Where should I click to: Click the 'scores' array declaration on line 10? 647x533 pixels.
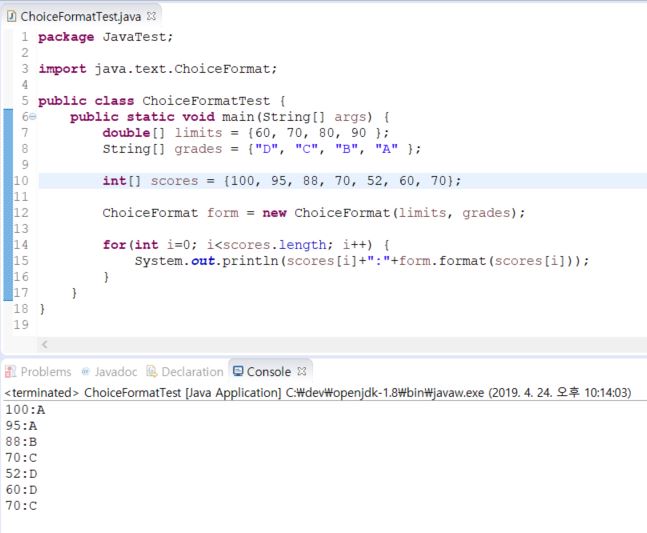(174, 181)
